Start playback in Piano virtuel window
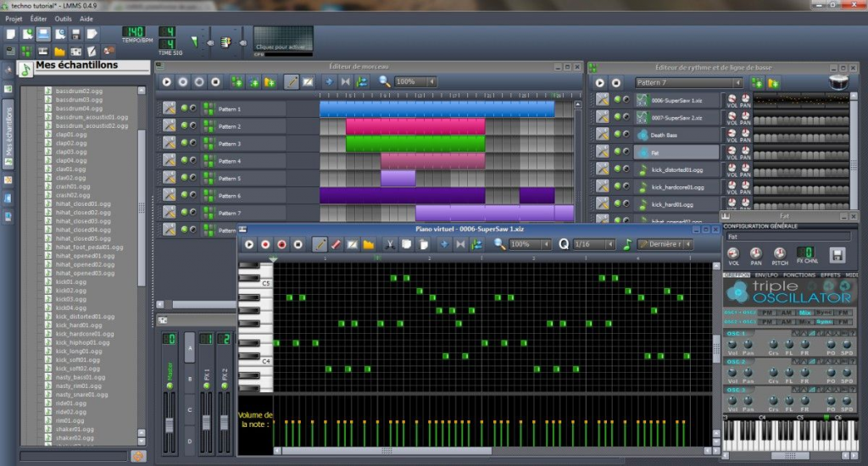 coord(249,244)
